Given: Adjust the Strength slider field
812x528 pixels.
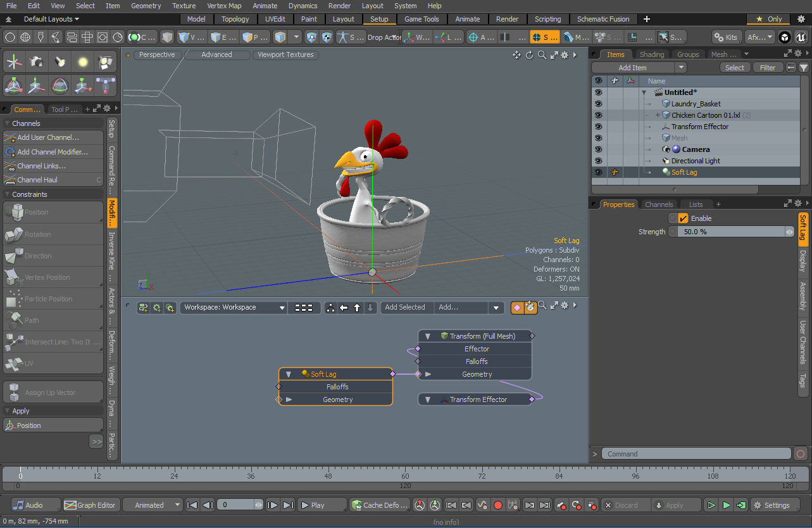Looking at the screenshot, I should [730, 232].
